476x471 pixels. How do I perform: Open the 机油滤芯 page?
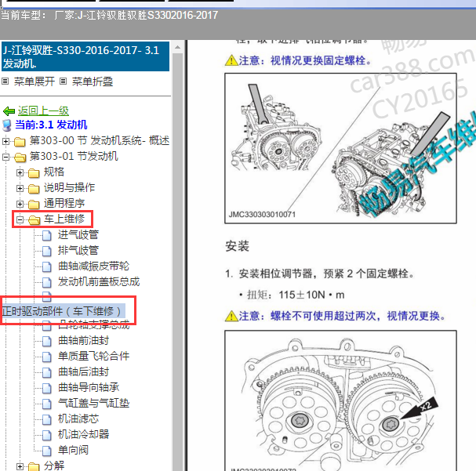78,418
